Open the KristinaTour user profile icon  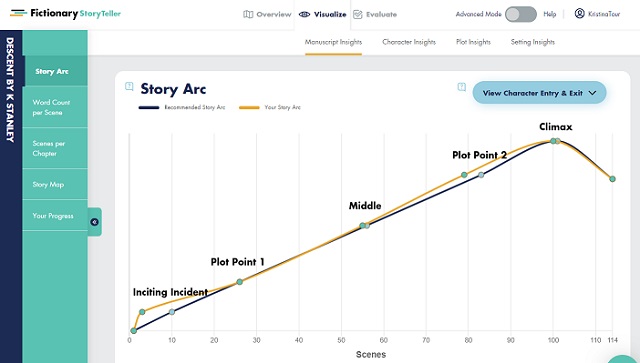point(579,13)
